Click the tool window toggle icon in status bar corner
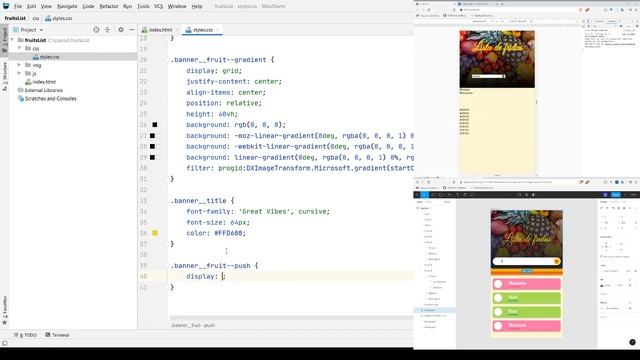The width and height of the screenshot is (640, 360). 4,343
